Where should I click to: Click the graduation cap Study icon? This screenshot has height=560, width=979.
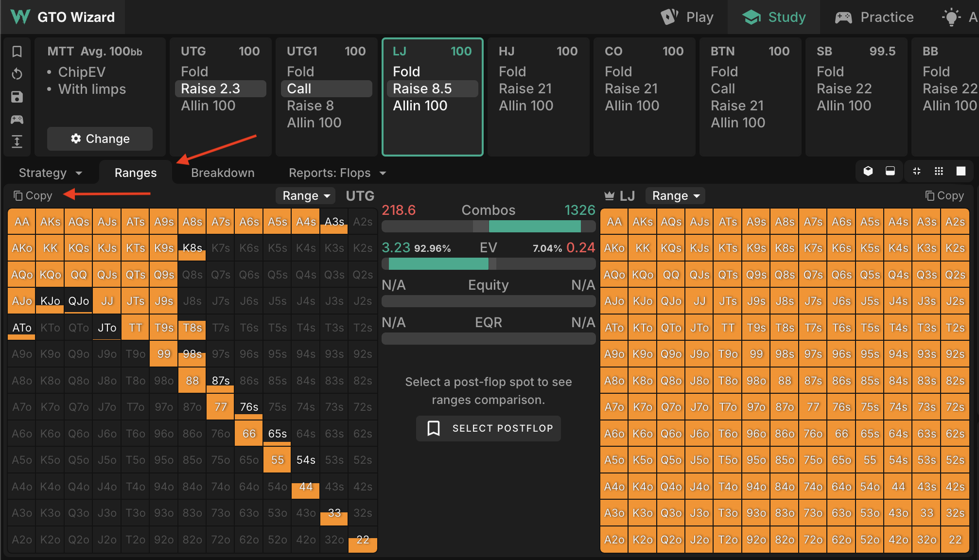click(x=752, y=17)
